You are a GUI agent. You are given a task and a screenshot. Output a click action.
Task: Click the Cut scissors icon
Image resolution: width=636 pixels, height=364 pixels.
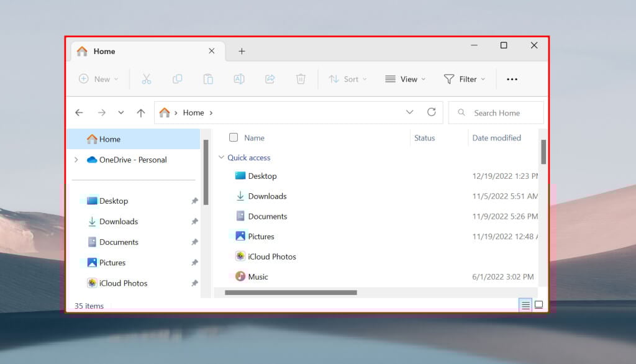(x=147, y=79)
